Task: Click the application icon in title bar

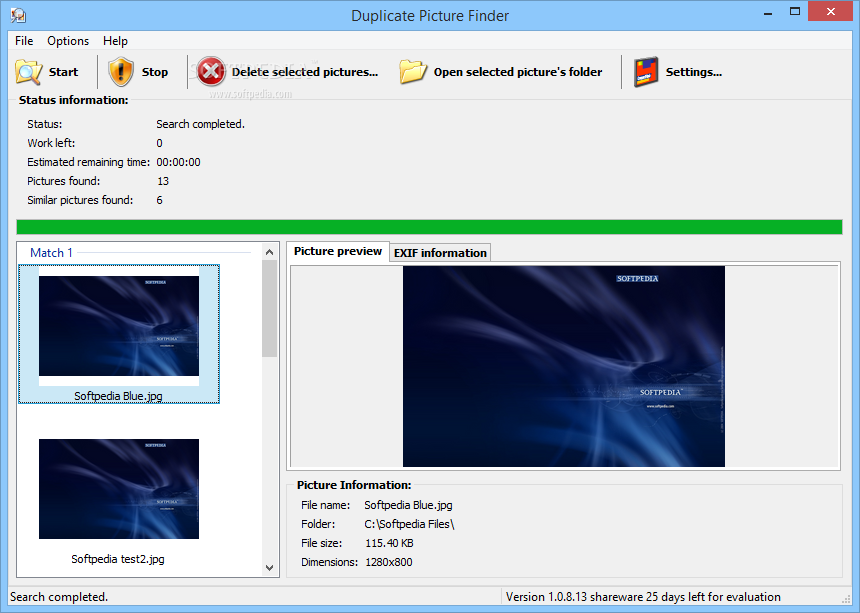Action: coord(18,15)
